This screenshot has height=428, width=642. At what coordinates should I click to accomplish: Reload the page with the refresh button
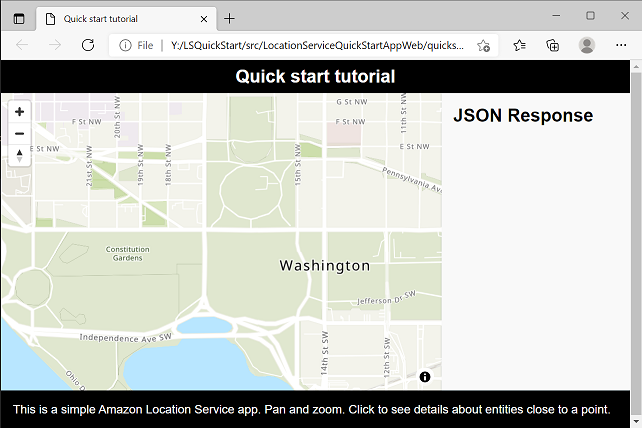87,45
